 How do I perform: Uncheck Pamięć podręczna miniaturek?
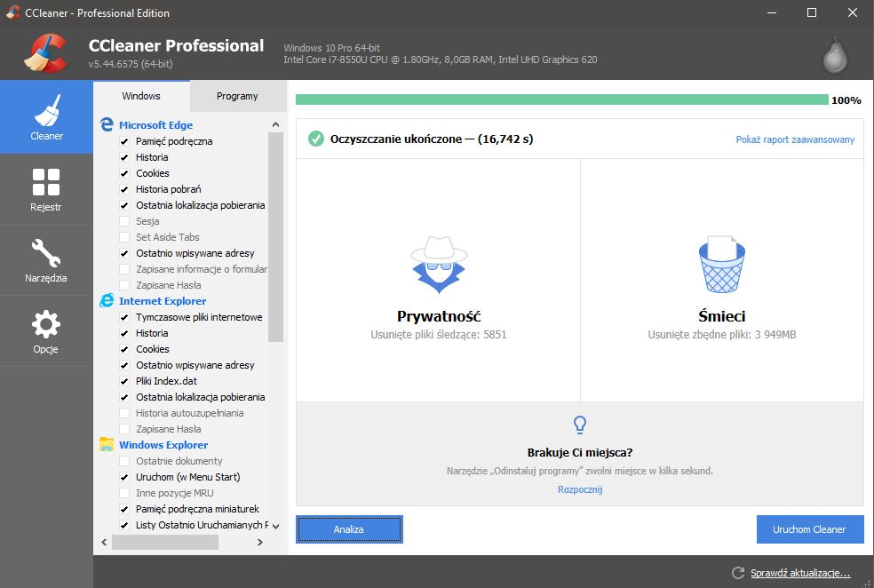[124, 509]
